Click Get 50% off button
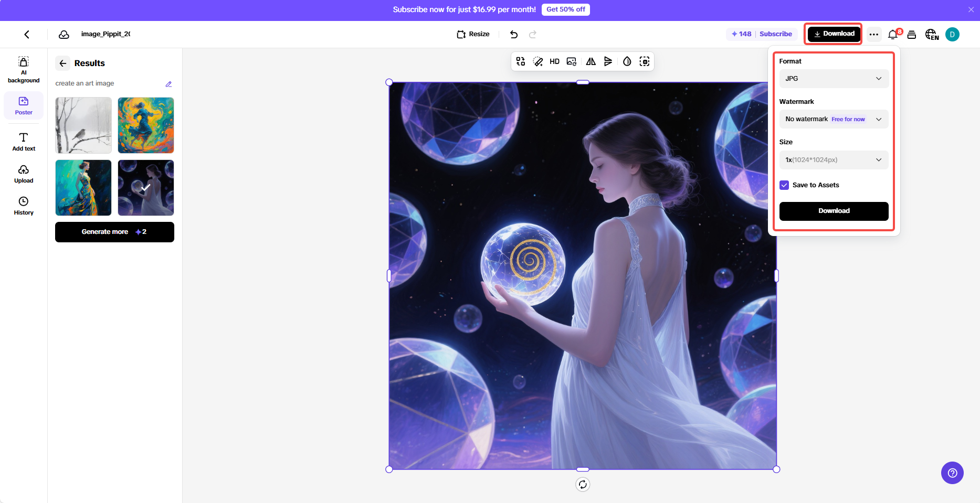The image size is (980, 503). click(566, 9)
